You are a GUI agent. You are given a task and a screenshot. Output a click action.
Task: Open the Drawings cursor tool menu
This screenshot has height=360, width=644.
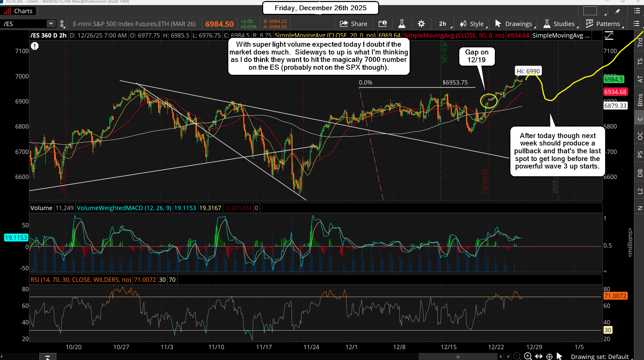coord(514,24)
